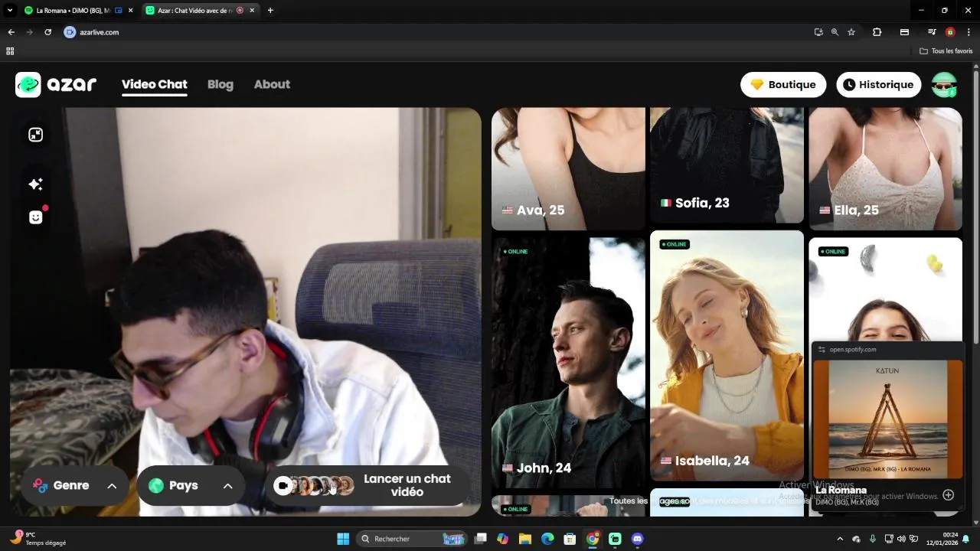Open Historique with the clock icon

pos(878,84)
